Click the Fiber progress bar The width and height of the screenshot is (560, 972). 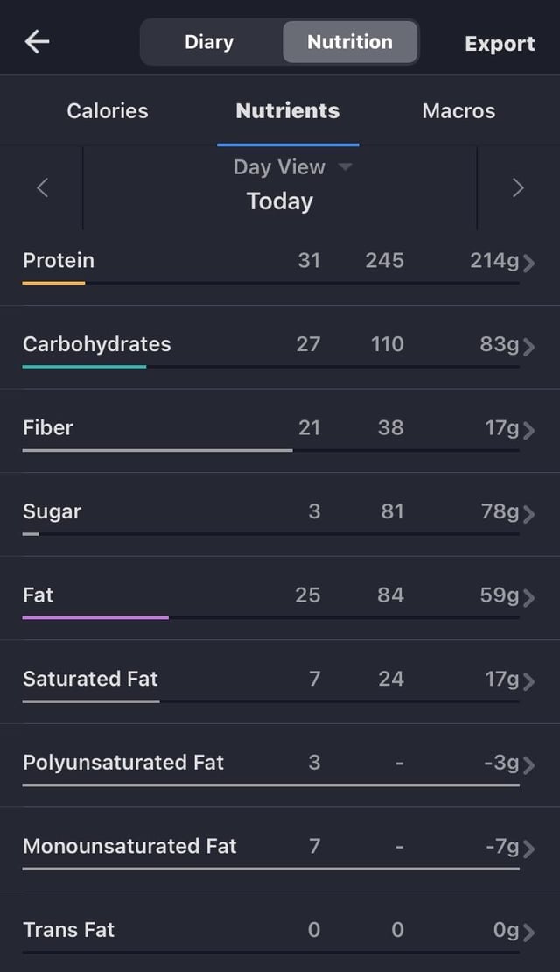157,450
